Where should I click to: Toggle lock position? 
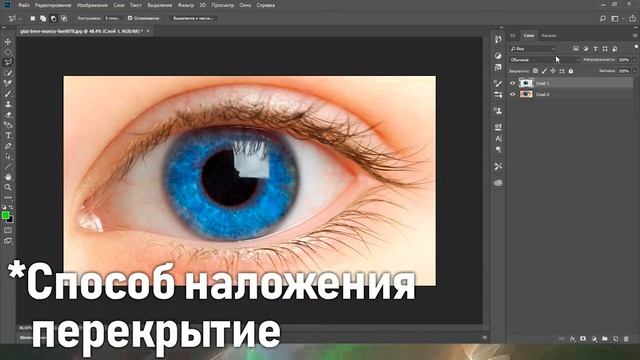(553, 71)
